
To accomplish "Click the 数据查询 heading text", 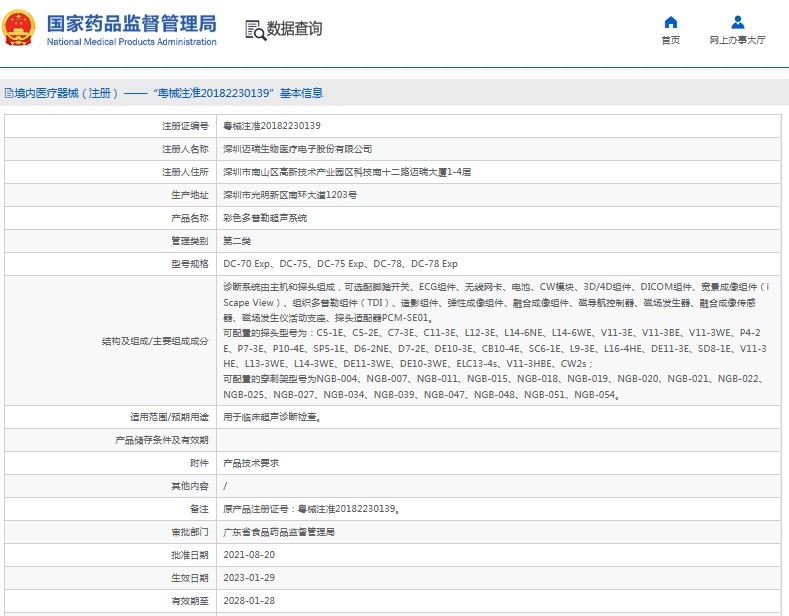I will coord(294,29).
